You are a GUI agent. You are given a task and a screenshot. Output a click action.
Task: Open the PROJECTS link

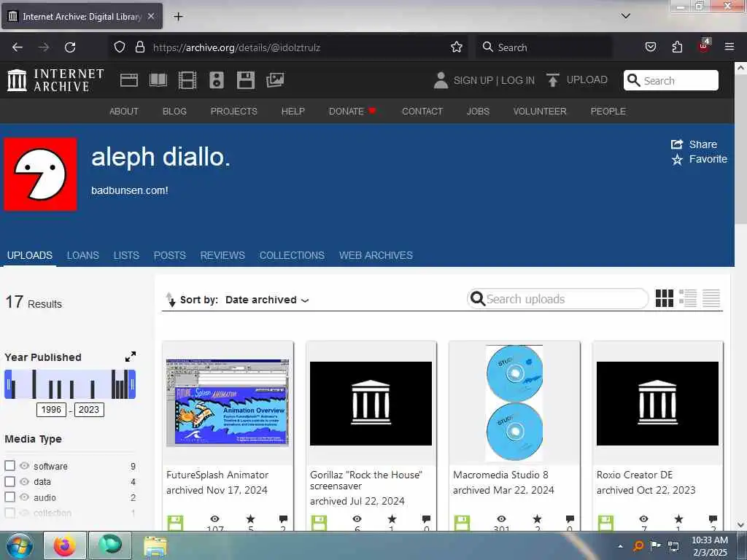pos(234,111)
